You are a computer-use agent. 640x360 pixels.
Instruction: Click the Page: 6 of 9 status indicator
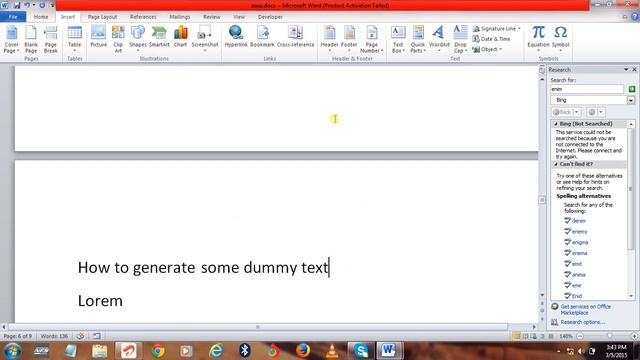[18, 336]
